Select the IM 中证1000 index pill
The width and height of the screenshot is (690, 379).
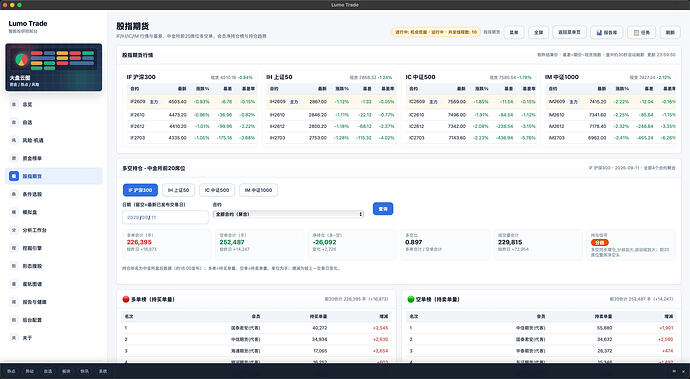tap(258, 190)
